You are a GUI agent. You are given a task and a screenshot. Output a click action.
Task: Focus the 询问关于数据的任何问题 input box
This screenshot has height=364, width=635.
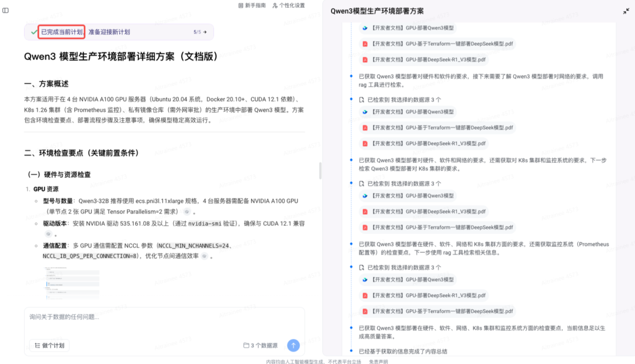[x=164, y=317]
